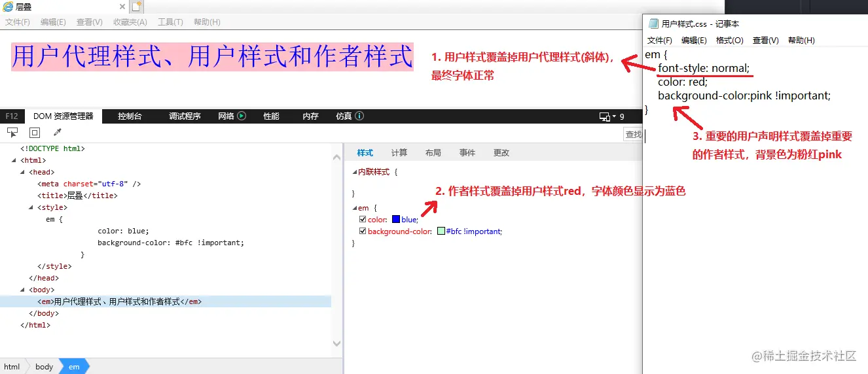Open Notepad 查看(V) menu
Image resolution: width=868 pixels, height=374 pixels.
pos(766,41)
